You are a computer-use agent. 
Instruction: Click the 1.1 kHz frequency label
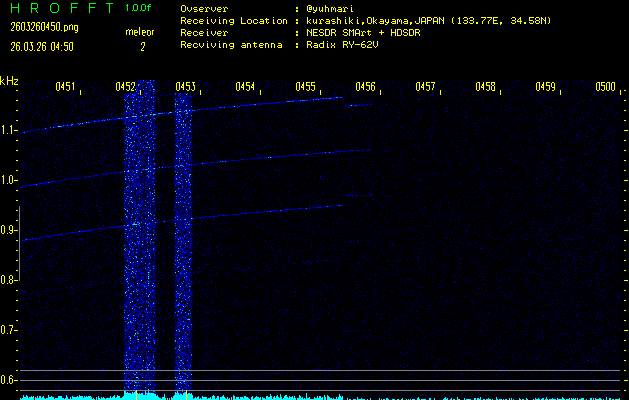9,130
